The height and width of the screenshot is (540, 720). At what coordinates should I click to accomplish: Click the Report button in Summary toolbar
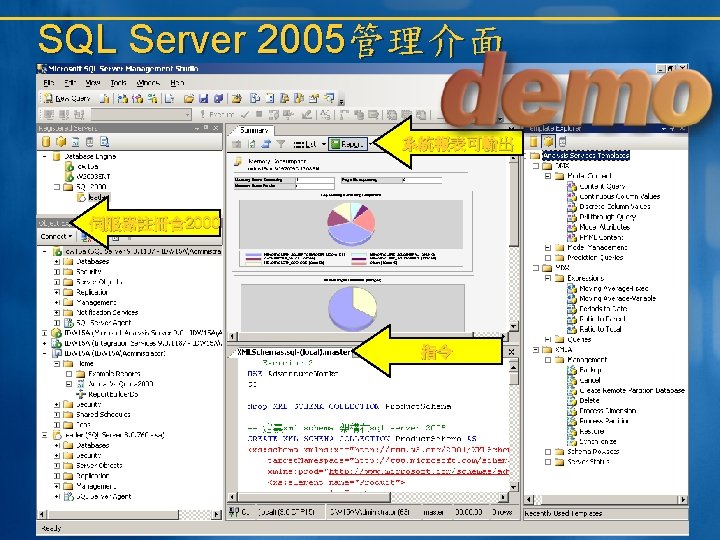point(348,144)
